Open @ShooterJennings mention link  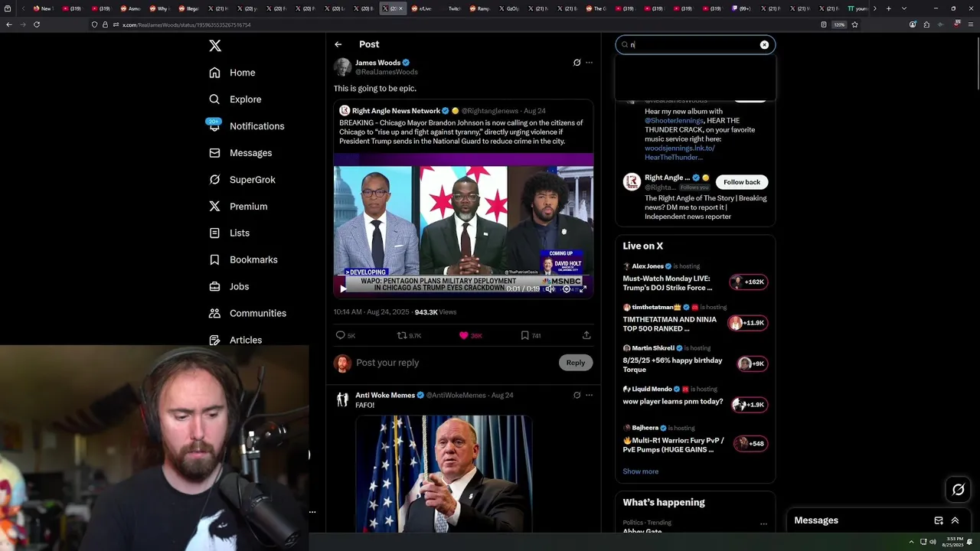tap(675, 120)
